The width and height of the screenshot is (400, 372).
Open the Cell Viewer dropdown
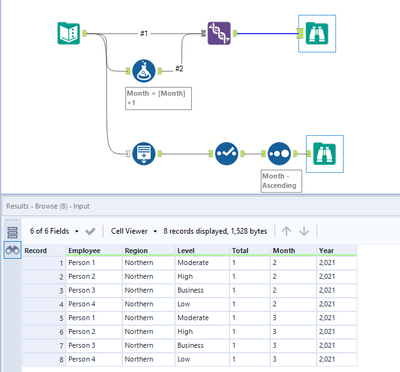(x=134, y=231)
